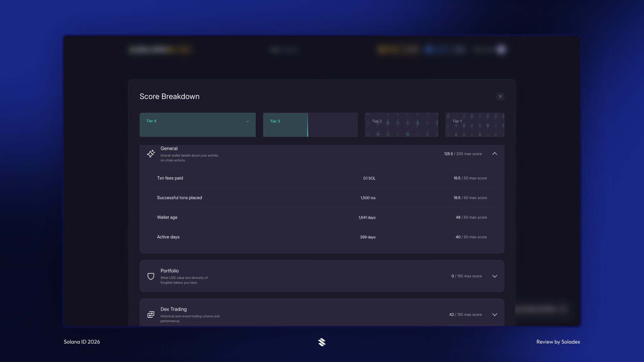
Task: Expand the Dex Trading section chevron
Action: tap(494, 314)
